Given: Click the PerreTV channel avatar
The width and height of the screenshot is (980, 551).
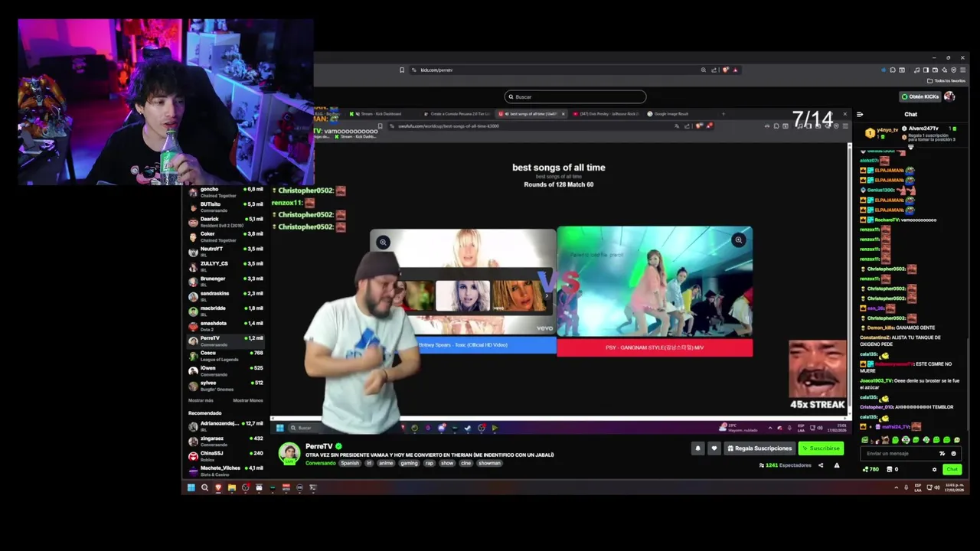Looking at the screenshot, I should pos(289,453).
